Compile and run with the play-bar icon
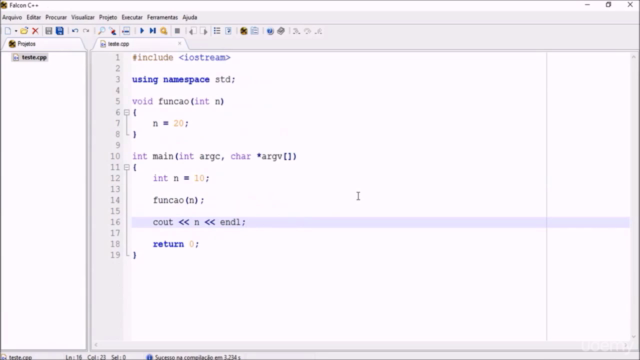Image resolution: width=640 pixels, height=360 pixels. (x=153, y=31)
